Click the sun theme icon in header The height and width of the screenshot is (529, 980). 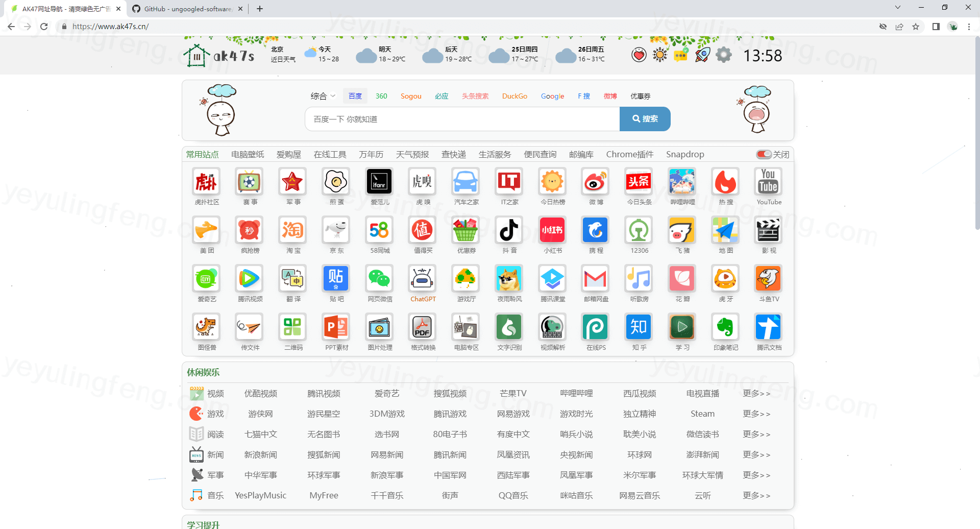point(660,55)
